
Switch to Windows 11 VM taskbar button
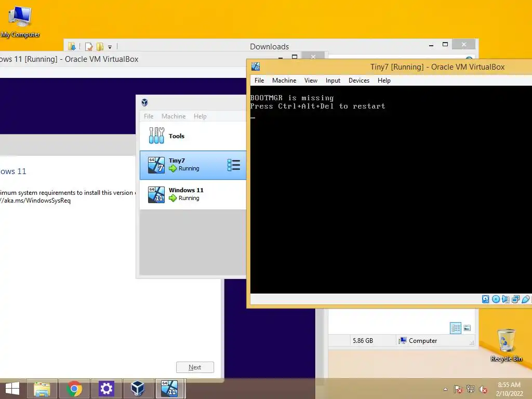[170, 389]
